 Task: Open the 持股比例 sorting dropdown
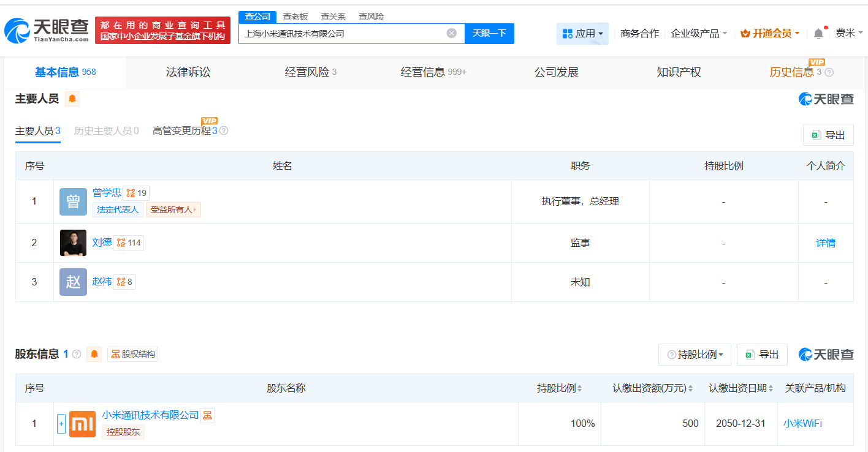tap(695, 354)
